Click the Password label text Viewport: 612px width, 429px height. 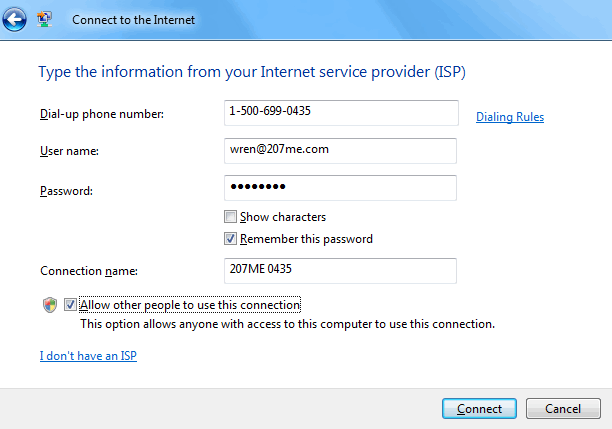pyautogui.click(x=66, y=191)
